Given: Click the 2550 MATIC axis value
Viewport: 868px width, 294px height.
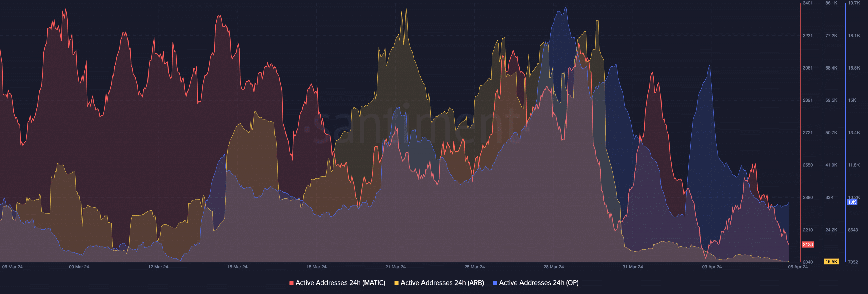Looking at the screenshot, I should pos(808,165).
